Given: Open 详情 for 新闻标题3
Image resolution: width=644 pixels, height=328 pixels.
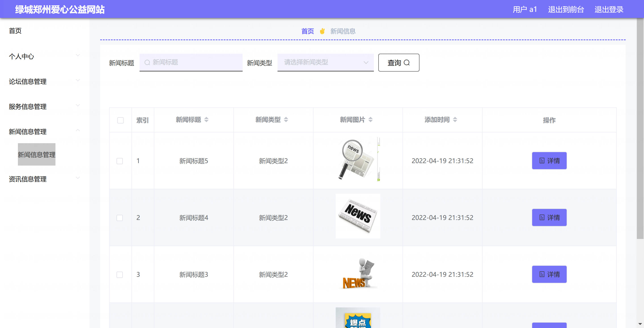Looking at the screenshot, I should point(549,274).
